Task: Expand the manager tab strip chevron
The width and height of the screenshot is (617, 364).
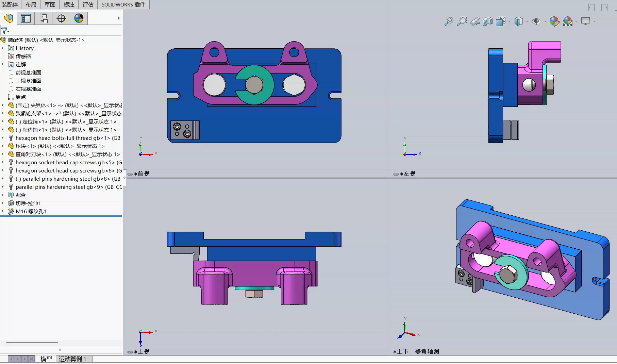Action: (118, 18)
